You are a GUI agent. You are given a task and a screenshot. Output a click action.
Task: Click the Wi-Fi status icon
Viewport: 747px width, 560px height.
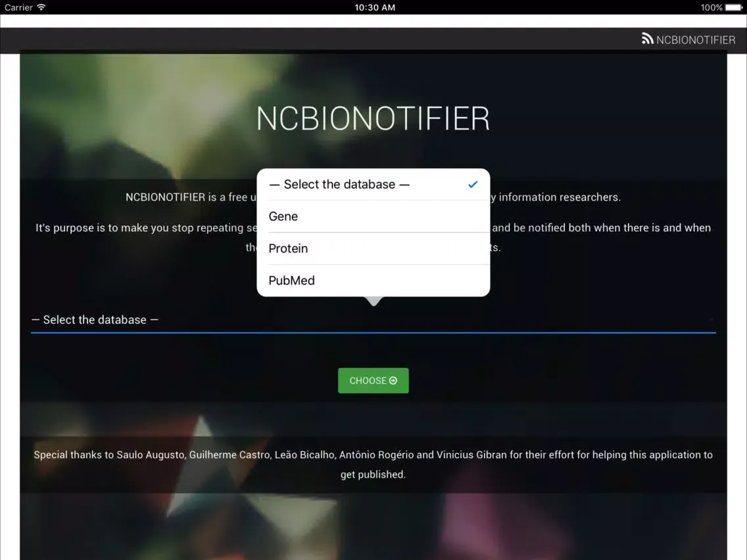point(41,7)
